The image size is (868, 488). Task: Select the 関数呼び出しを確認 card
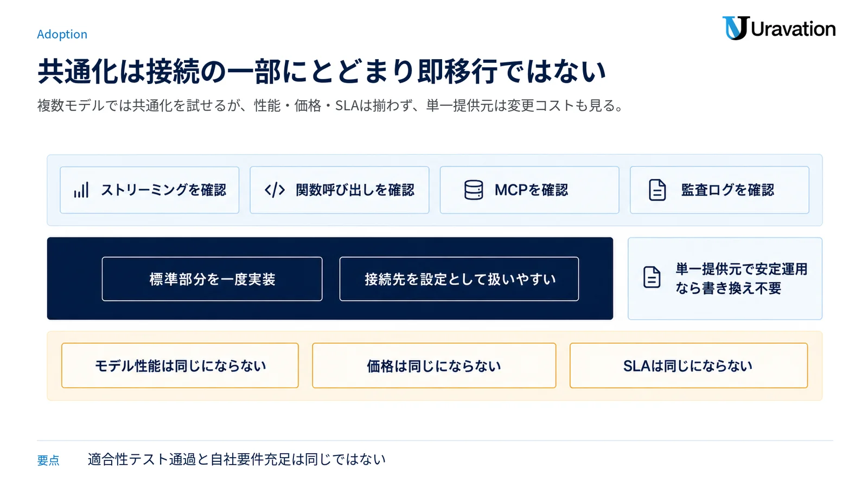click(340, 190)
